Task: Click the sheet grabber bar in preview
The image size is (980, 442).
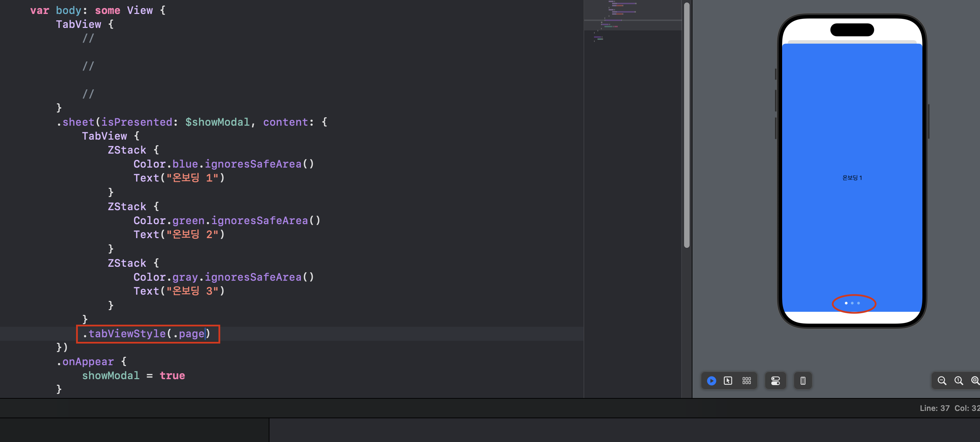Action: [x=852, y=42]
